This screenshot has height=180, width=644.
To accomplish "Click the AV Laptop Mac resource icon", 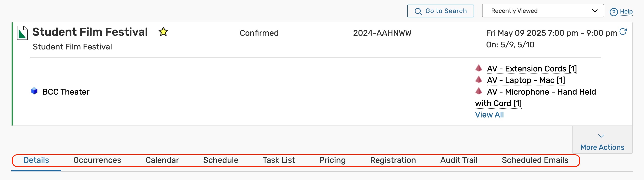I will click(478, 79).
